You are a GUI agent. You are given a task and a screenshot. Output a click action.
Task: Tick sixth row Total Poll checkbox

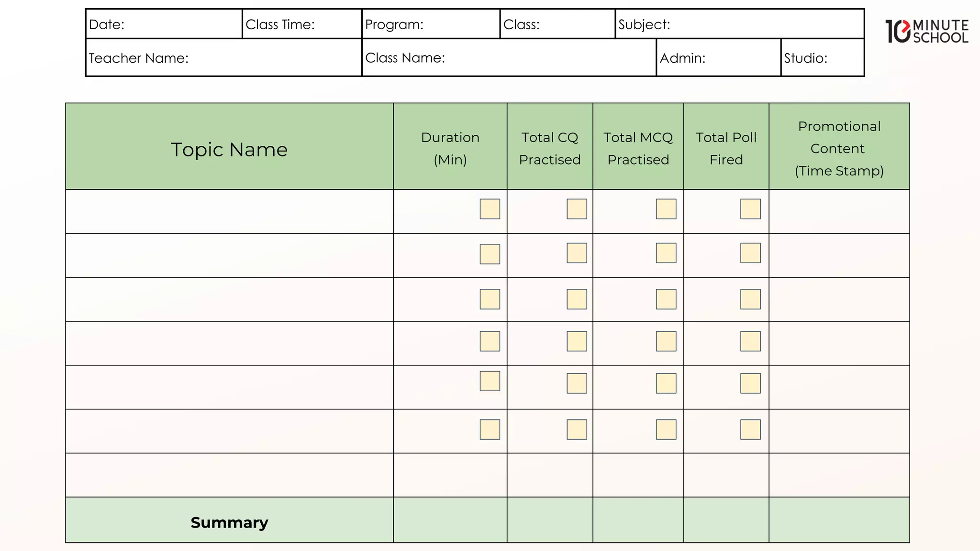point(750,430)
